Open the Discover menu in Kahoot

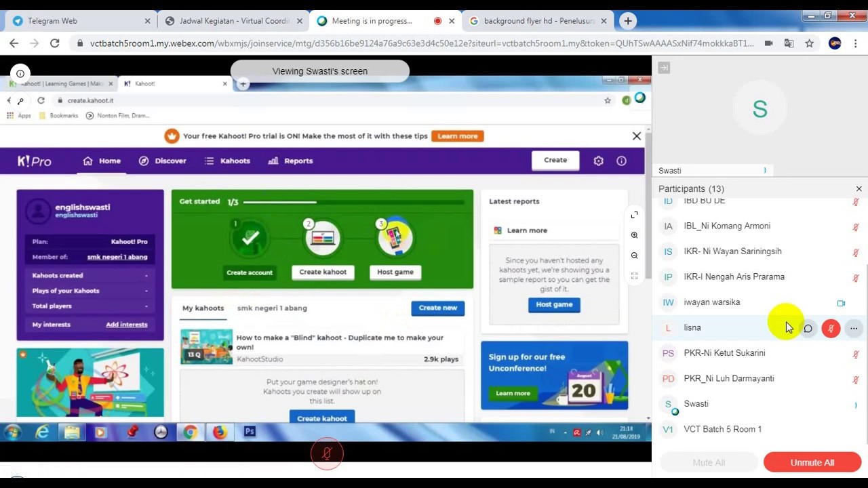click(x=163, y=161)
